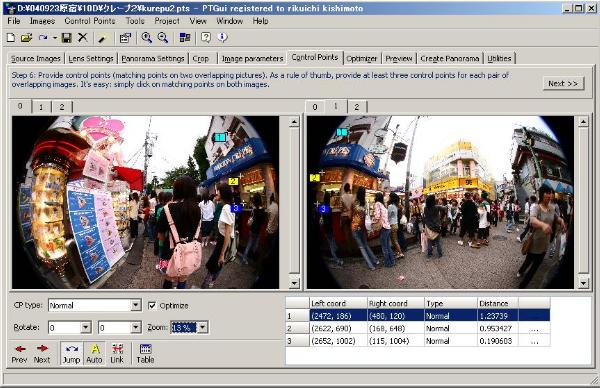Click control point marker 3 in right image
This screenshot has width=600, height=388.
click(x=324, y=209)
